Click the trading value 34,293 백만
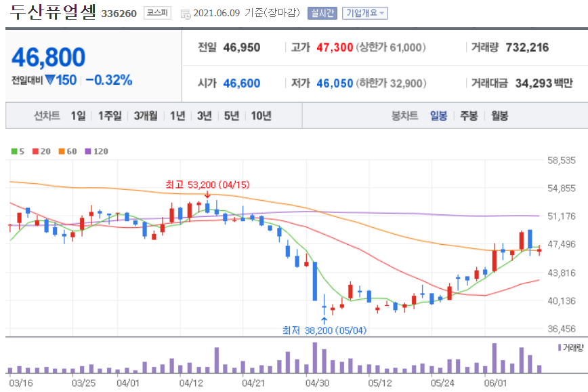588x392 pixels. point(544,83)
